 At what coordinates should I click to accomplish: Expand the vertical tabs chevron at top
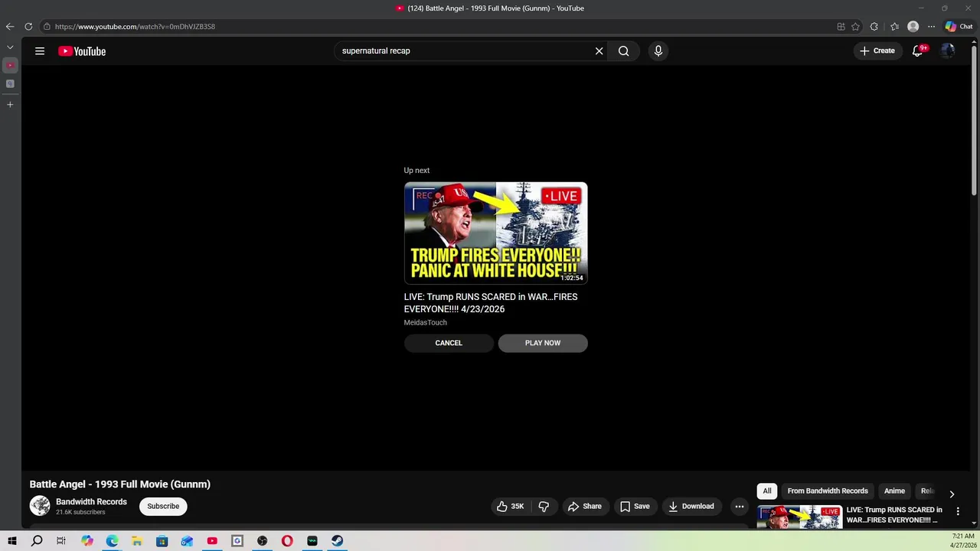click(x=10, y=47)
